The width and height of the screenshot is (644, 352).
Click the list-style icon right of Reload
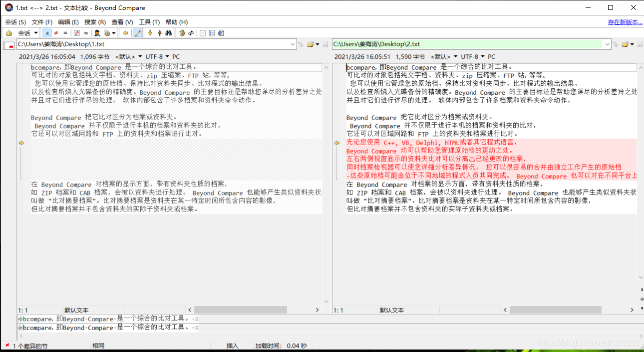212,33
